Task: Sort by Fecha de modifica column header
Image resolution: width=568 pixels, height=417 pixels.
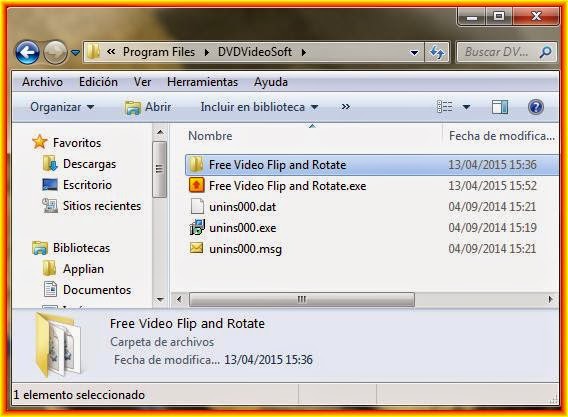Action: coord(502,136)
